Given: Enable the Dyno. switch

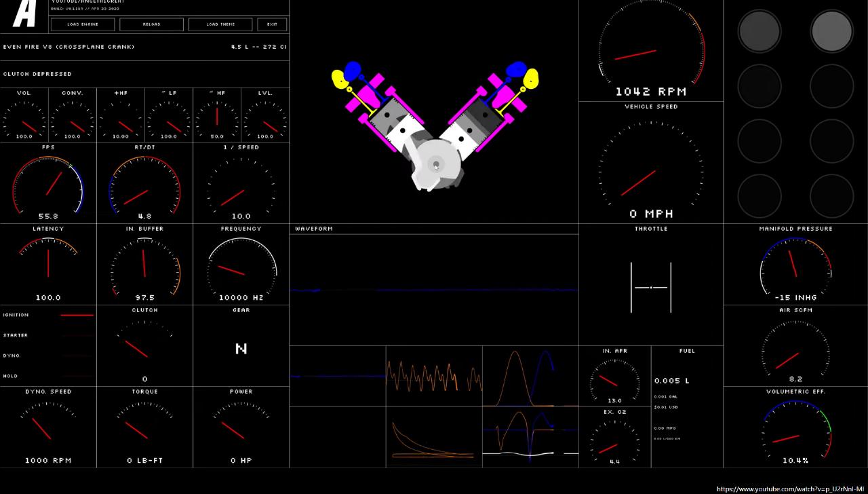Looking at the screenshot, I should tap(48, 356).
